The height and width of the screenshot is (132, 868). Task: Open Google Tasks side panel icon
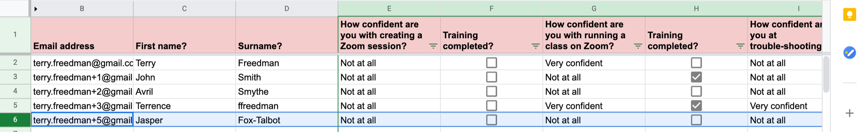point(850,53)
